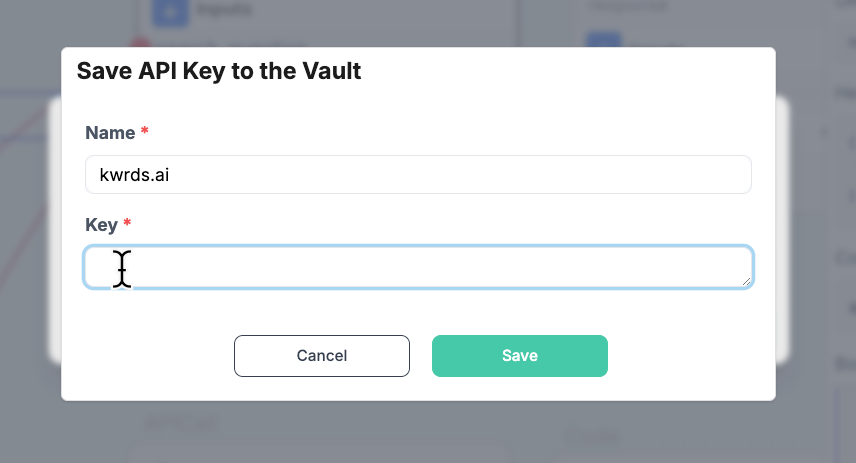
Task: Click the Name field label
Action: pyautogui.click(x=110, y=133)
